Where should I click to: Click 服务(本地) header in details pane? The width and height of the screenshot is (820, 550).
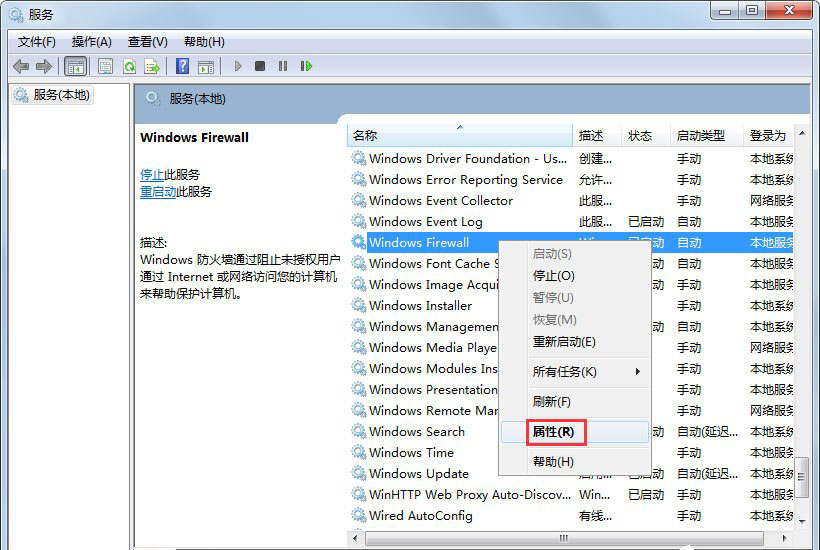click(x=197, y=99)
